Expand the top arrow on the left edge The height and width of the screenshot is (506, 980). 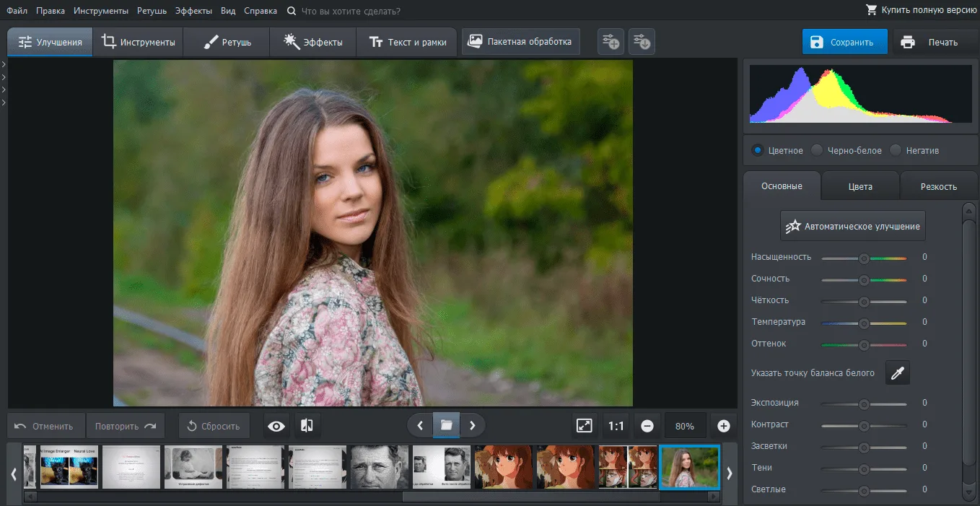tap(4, 65)
